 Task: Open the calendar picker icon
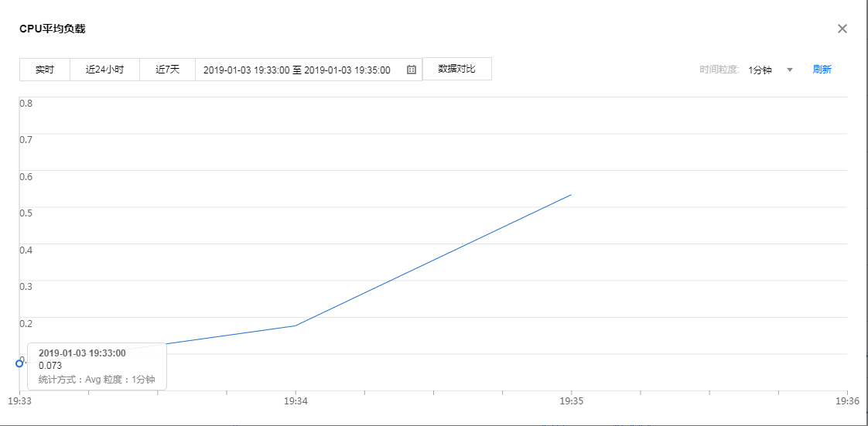click(412, 70)
